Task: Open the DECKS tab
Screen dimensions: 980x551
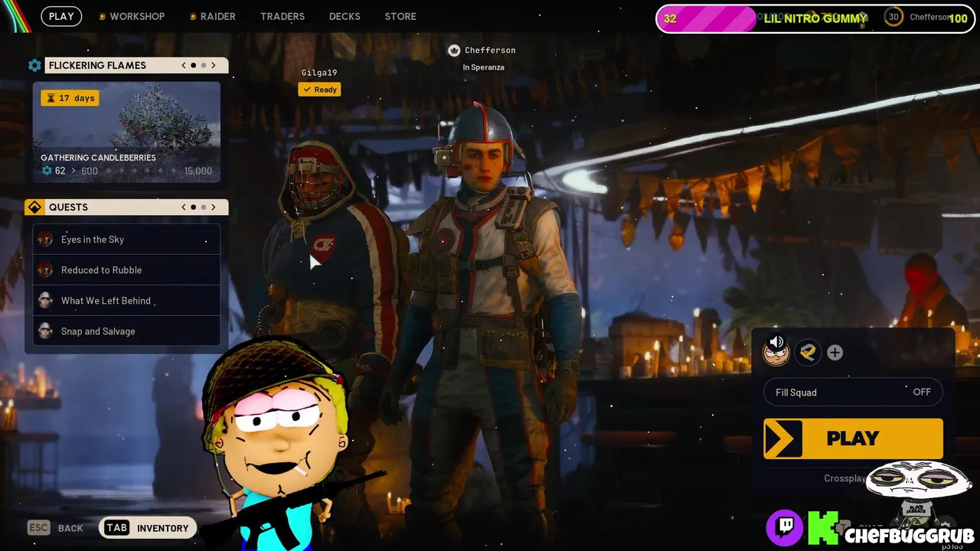Action: tap(345, 16)
